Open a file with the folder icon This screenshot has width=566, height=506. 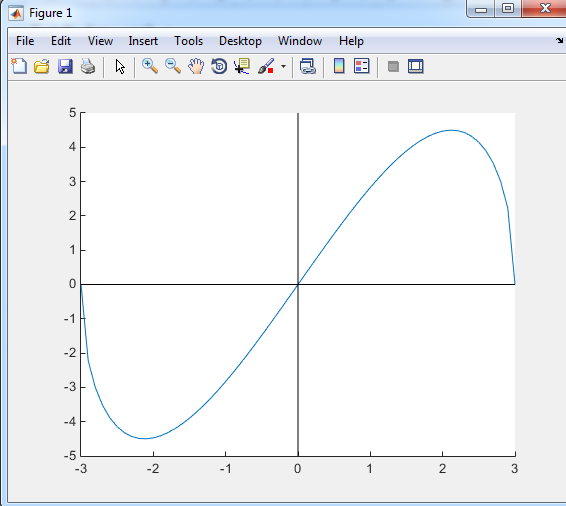pos(42,66)
